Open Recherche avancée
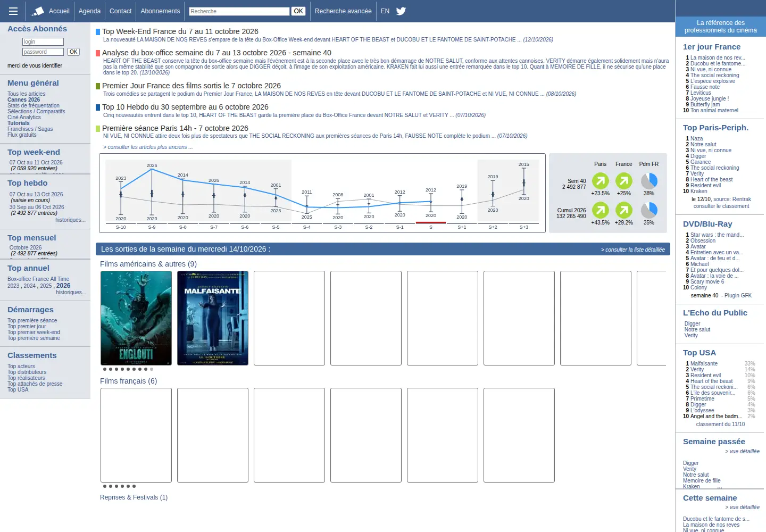The image size is (766, 532). [x=343, y=11]
